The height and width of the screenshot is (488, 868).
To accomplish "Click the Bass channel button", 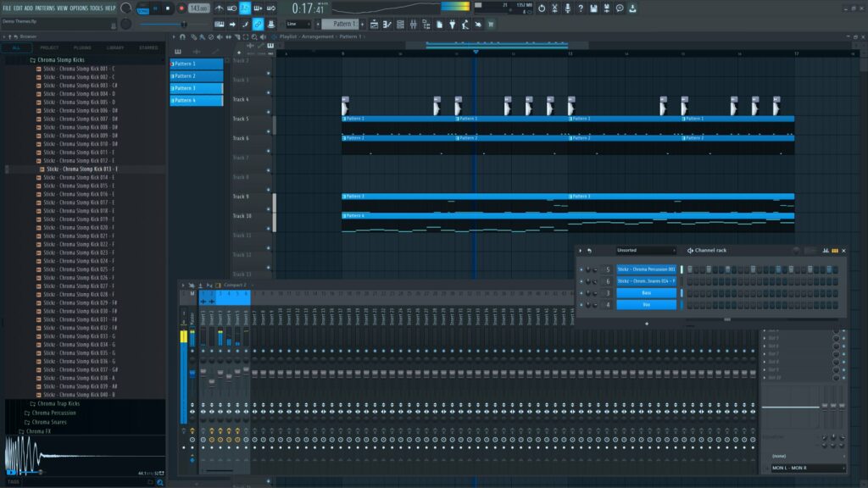I will click(x=646, y=293).
